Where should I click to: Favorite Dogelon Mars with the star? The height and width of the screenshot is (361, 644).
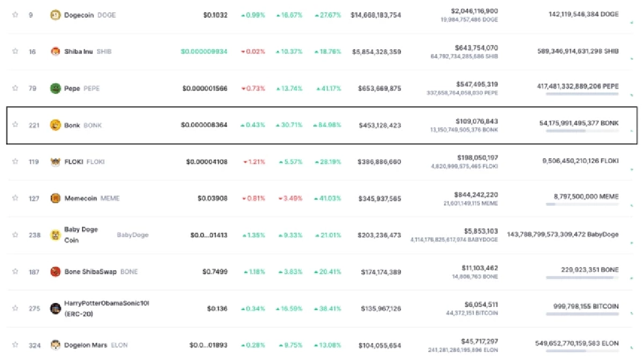point(15,345)
